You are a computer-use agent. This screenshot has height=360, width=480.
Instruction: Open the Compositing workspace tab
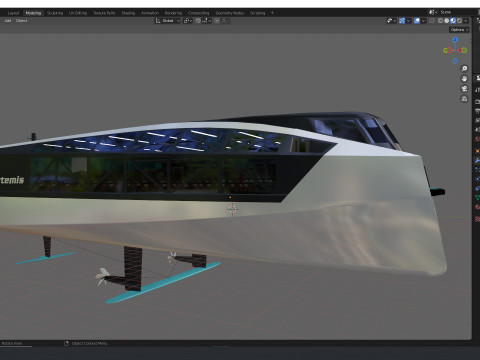pos(198,13)
